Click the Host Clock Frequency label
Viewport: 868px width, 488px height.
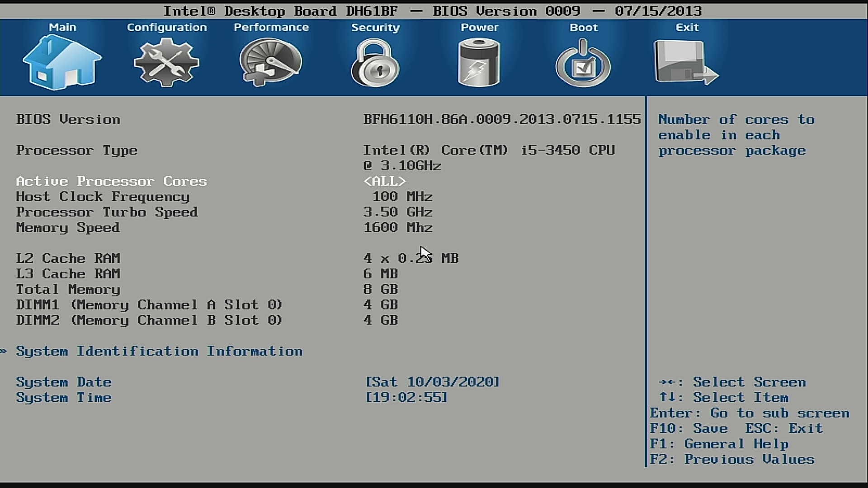103,197
